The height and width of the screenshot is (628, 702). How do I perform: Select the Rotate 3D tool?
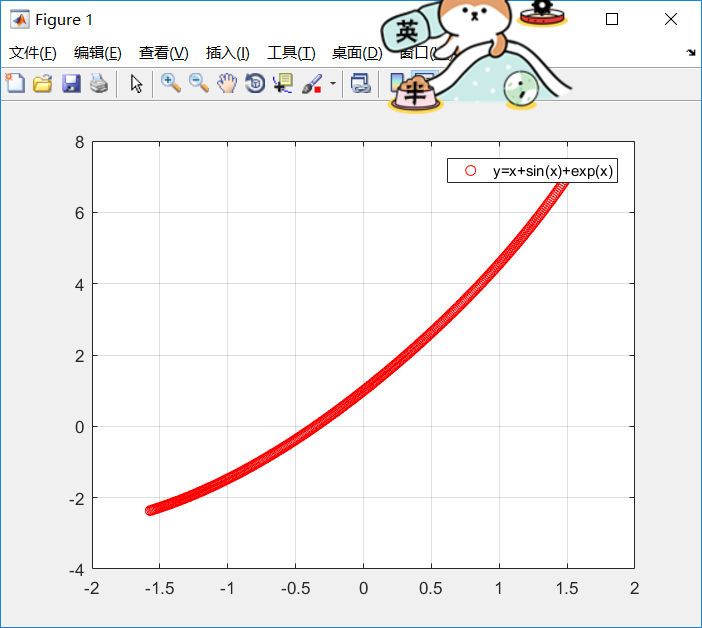[255, 84]
